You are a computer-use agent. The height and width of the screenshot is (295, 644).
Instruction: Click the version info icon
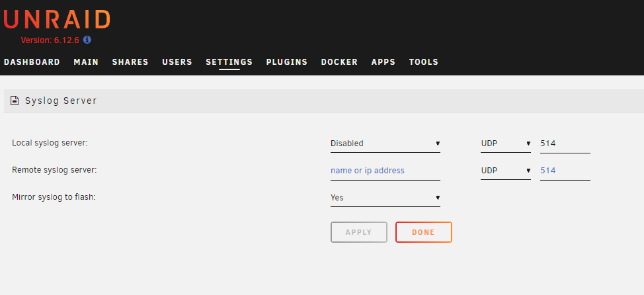[x=87, y=40]
